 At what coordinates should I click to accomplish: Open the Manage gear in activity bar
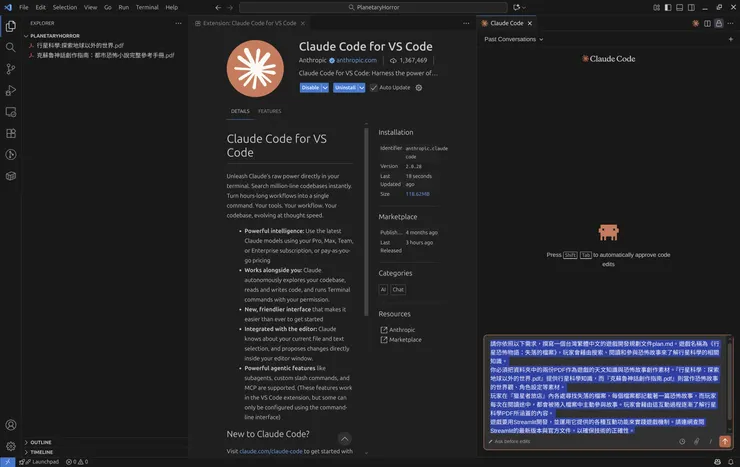tap(10, 446)
